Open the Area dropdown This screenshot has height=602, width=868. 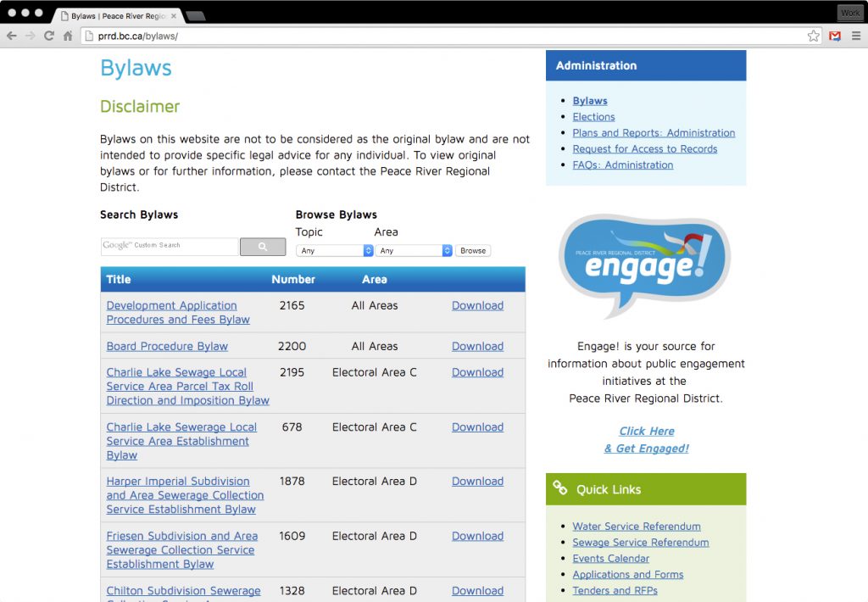coord(414,250)
